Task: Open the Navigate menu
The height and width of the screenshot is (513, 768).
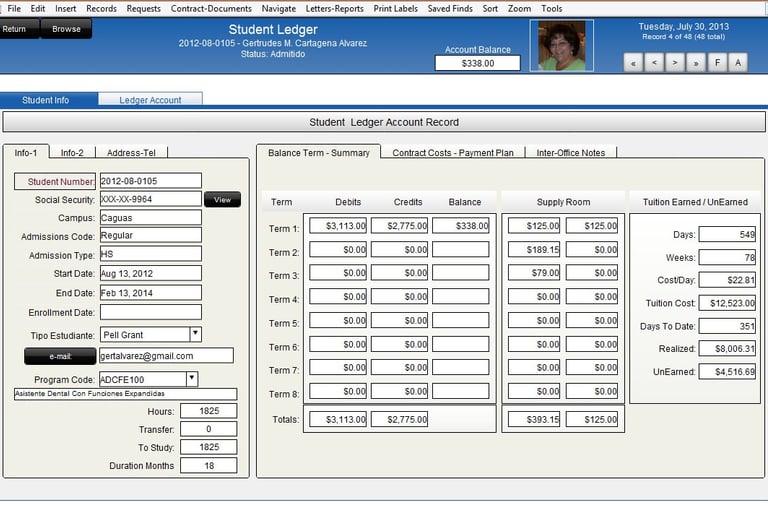Action: pyautogui.click(x=279, y=8)
